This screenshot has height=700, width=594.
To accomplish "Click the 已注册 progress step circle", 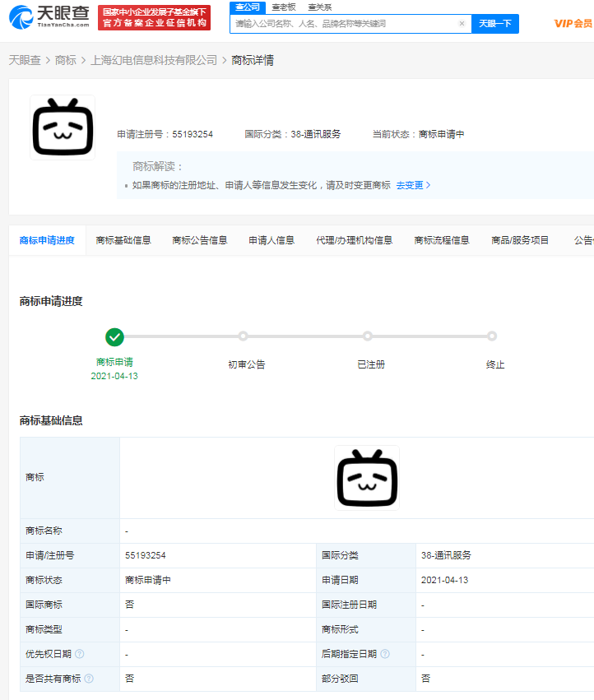I will 368,336.
